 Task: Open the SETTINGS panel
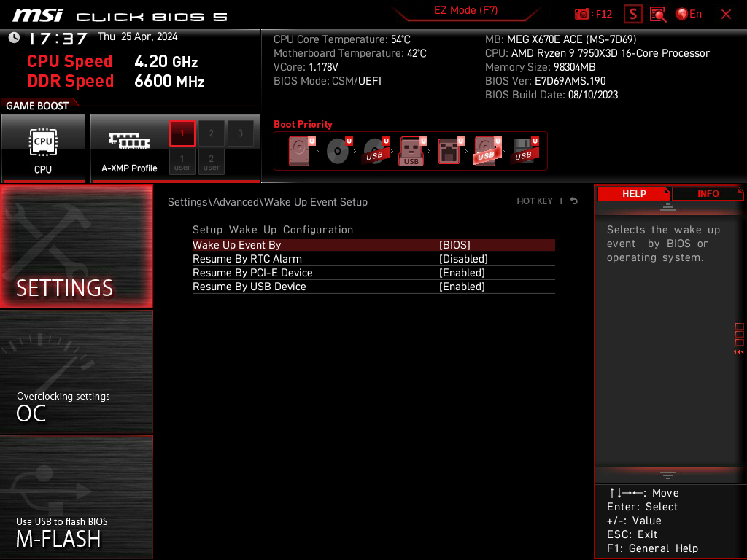pyautogui.click(x=76, y=246)
